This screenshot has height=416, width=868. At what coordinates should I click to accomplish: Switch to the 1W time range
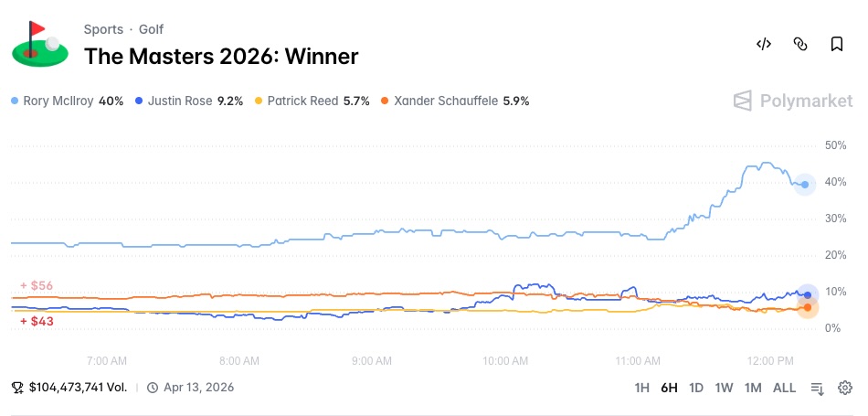coord(724,388)
